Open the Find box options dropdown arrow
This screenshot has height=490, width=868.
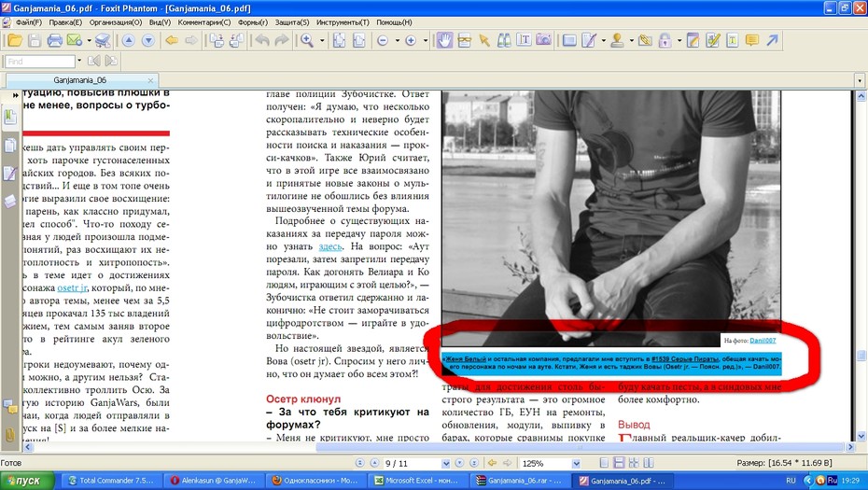coord(79,61)
